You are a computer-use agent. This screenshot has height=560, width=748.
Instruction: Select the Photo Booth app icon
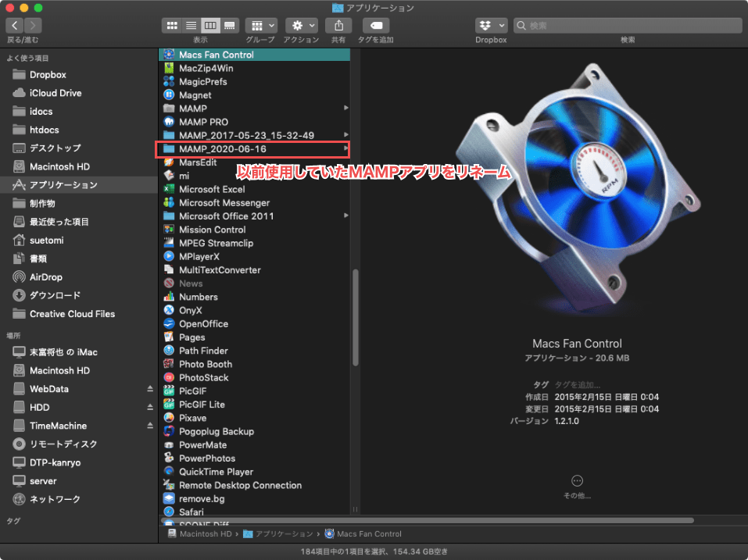tap(169, 364)
